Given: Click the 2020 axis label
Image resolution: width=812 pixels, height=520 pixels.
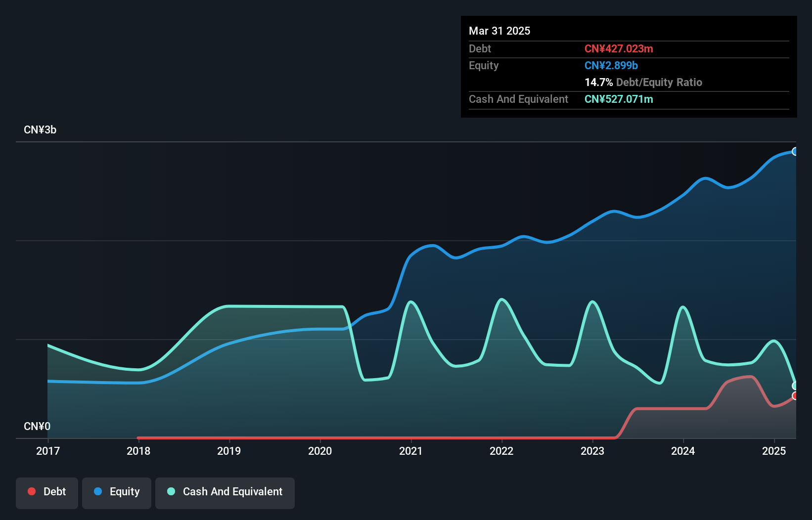Looking at the screenshot, I should point(320,451).
